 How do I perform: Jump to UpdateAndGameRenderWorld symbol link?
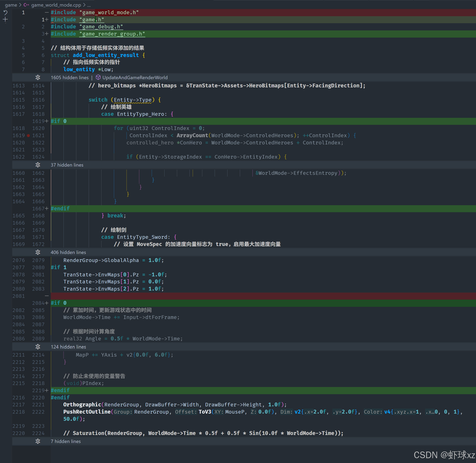[135, 78]
